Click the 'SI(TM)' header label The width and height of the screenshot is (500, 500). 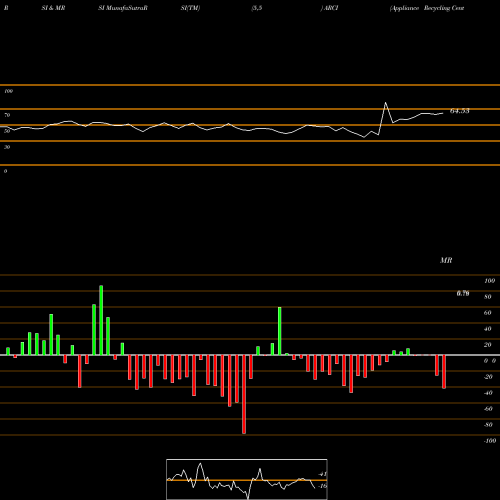click(x=190, y=8)
